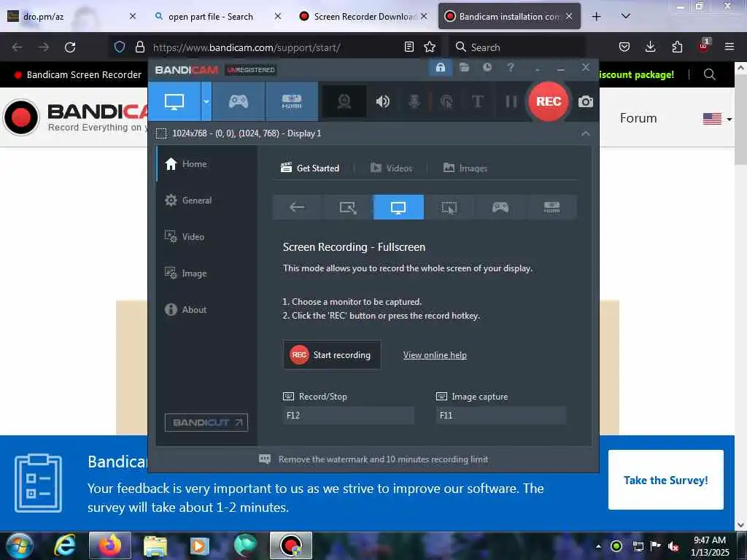Click the BANDICUT button

206,422
